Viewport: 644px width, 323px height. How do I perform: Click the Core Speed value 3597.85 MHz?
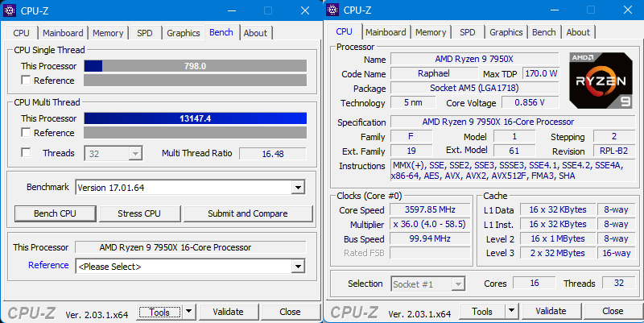coord(430,209)
